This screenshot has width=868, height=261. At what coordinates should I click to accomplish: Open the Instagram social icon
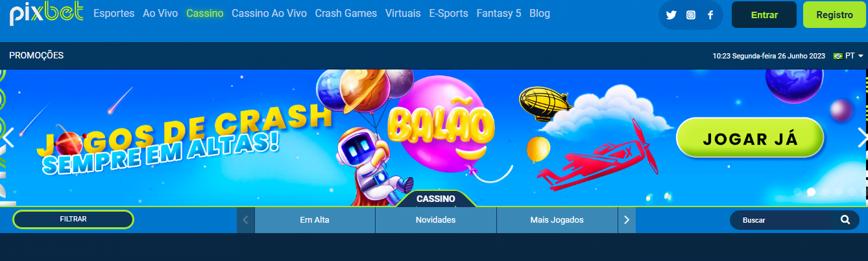pyautogui.click(x=691, y=15)
